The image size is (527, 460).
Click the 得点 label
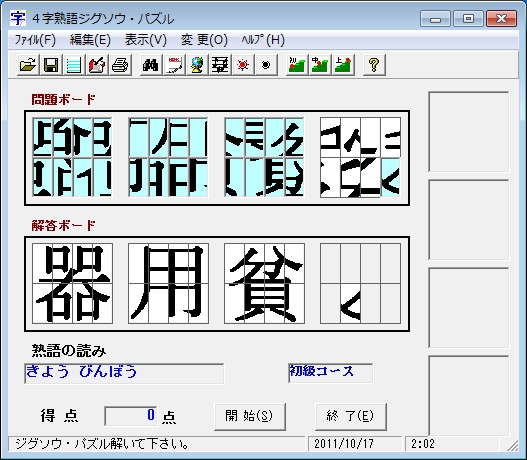59,416
